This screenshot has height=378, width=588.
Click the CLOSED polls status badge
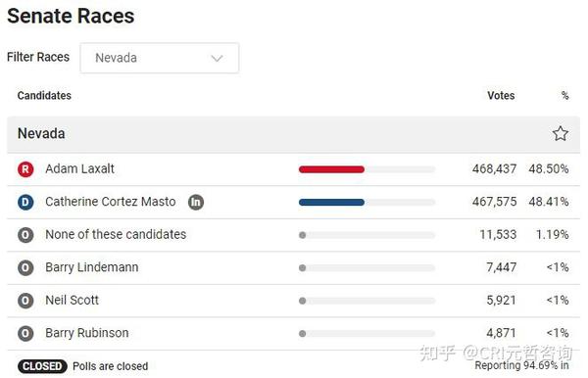pos(42,366)
